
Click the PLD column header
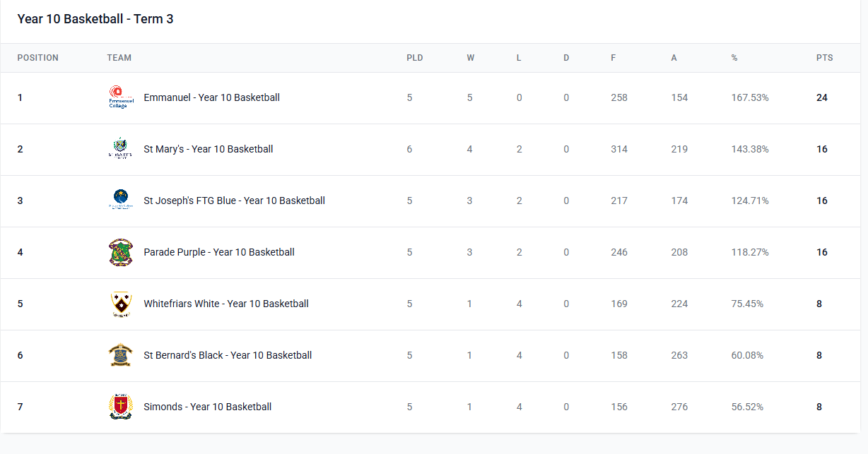(414, 58)
